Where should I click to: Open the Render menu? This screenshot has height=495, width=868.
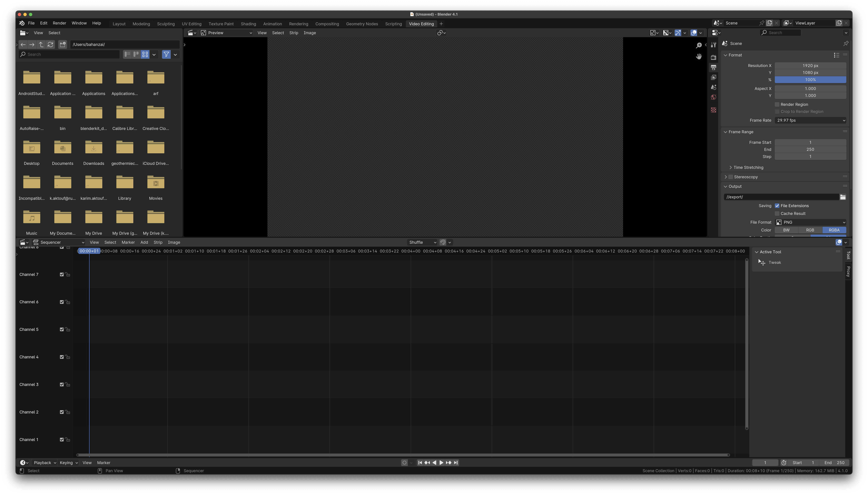pos(60,23)
